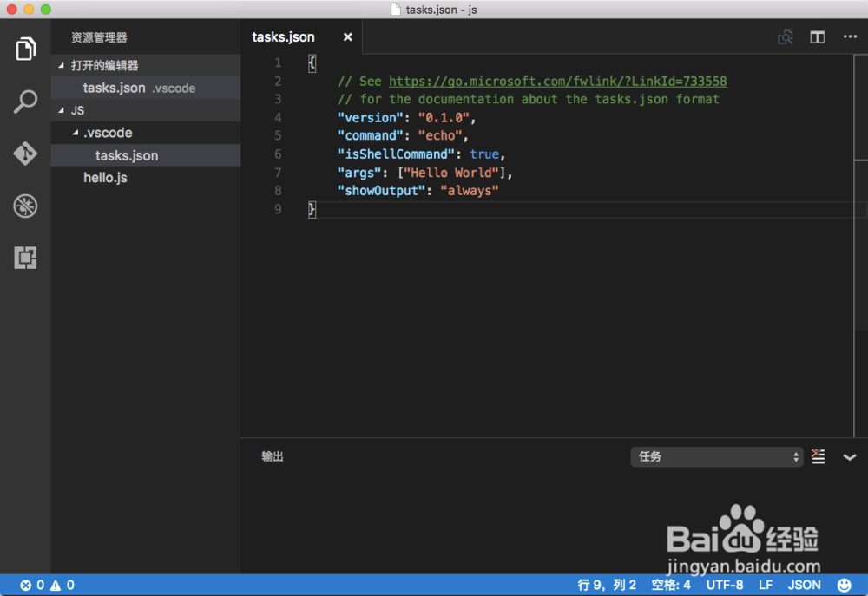Click the find-in-file preview icon in editor toolbar
Viewport: 868px width, 596px height.
tap(785, 37)
